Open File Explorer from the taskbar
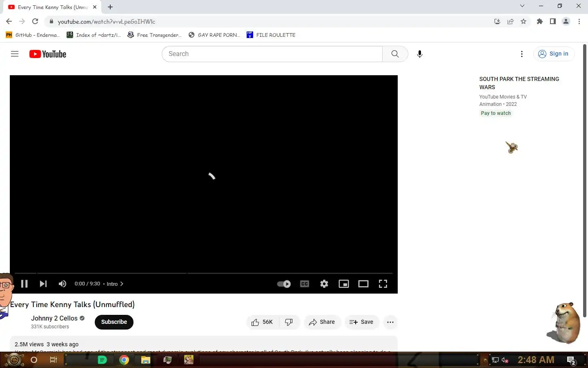The width and height of the screenshot is (588, 368). pos(146,360)
